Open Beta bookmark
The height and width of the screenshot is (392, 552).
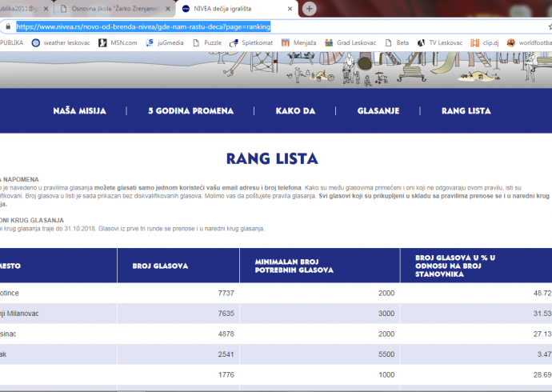click(x=397, y=43)
